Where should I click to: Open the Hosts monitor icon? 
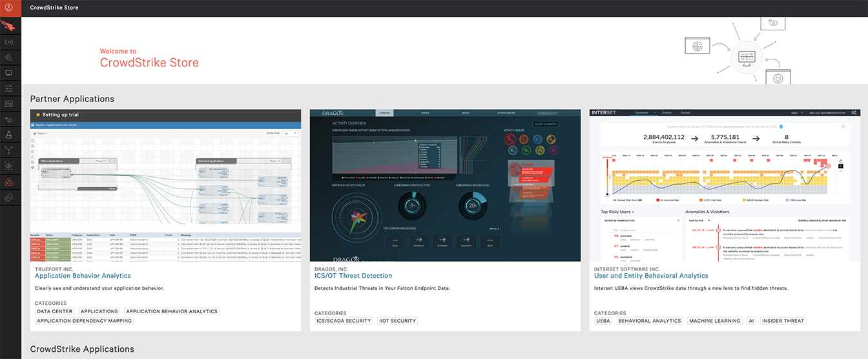point(9,72)
